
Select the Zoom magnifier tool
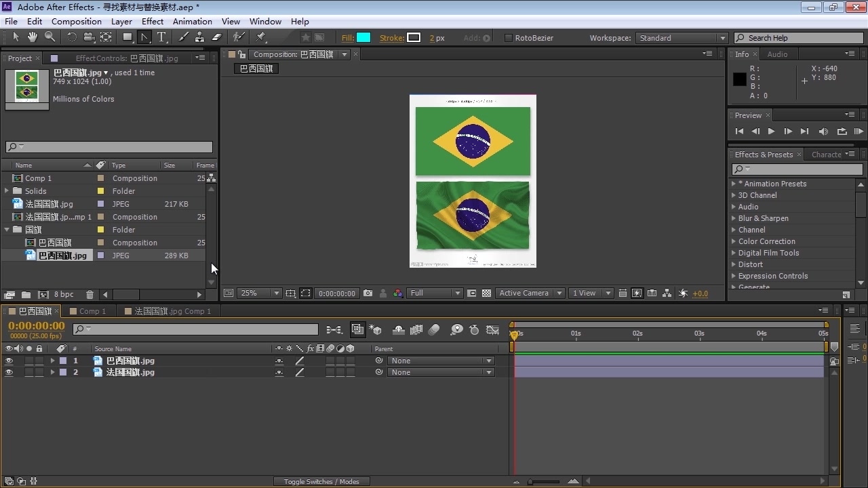[x=50, y=37]
